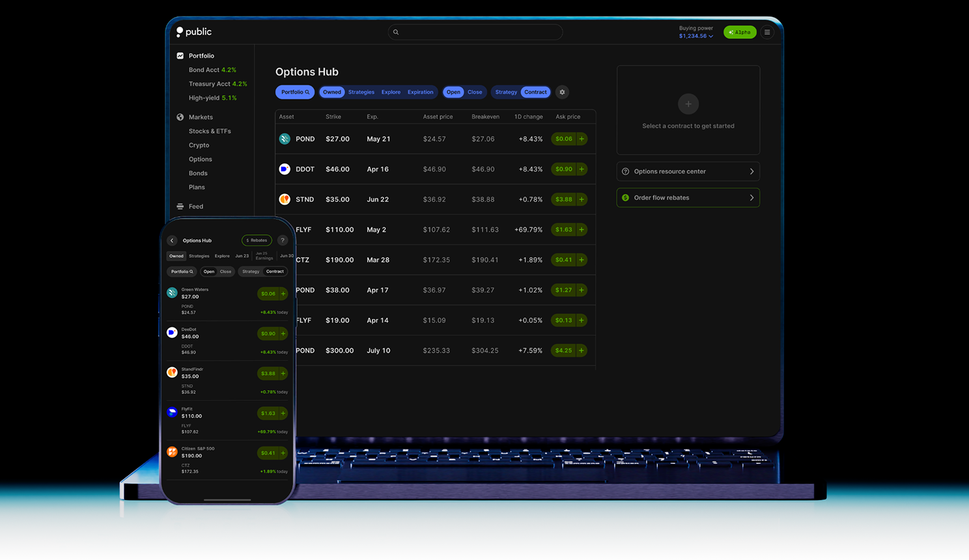Select Open in the mobile Open/Close toggle
The height and width of the screenshot is (560, 969).
point(208,272)
